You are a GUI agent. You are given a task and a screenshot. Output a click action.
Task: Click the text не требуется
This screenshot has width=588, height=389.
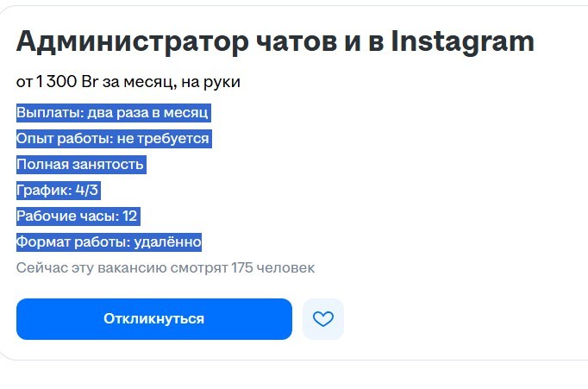click(x=167, y=139)
